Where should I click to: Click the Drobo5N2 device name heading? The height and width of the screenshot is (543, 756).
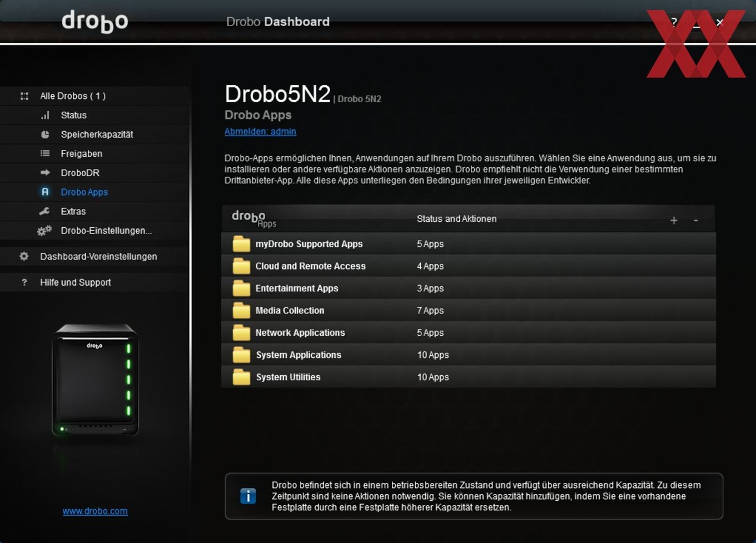(277, 94)
